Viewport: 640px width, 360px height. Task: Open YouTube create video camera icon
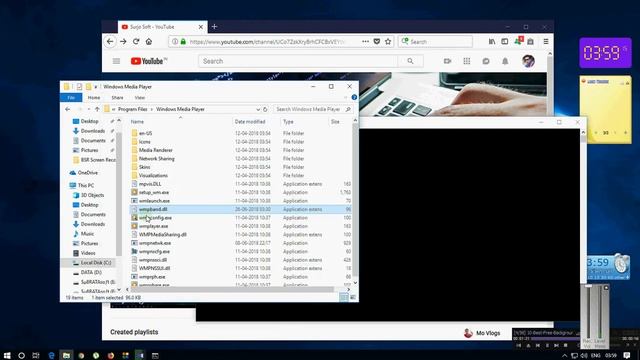[447, 61]
